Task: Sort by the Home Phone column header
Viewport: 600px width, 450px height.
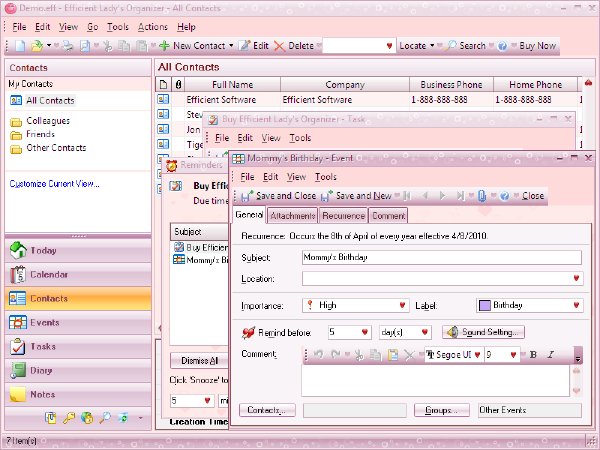Action: pyautogui.click(x=535, y=85)
